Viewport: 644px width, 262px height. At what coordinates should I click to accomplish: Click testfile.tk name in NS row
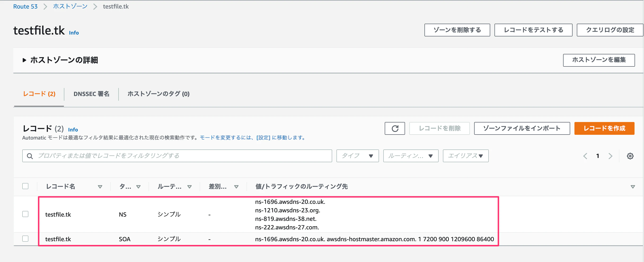[58, 214]
